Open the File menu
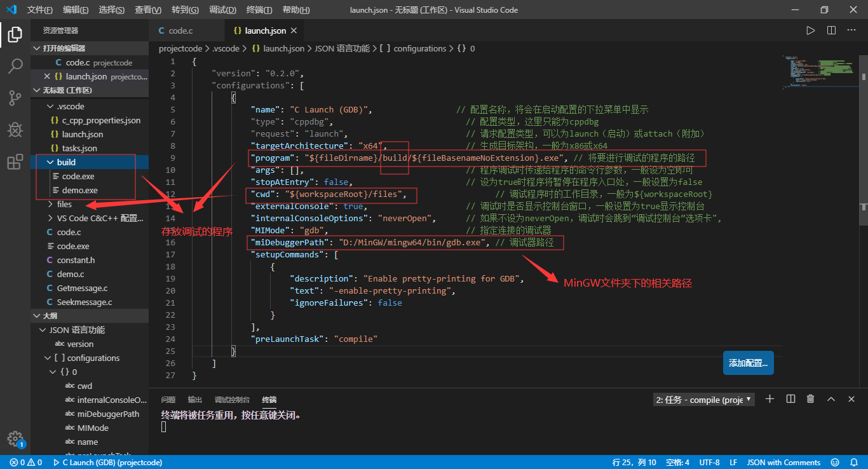Viewport: 868px width, 469px height. (39, 10)
